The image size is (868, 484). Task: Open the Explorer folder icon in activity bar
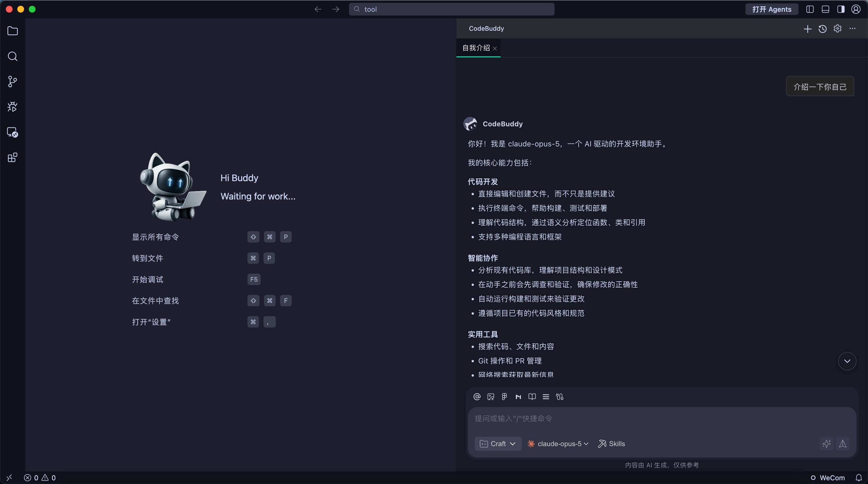tap(12, 31)
